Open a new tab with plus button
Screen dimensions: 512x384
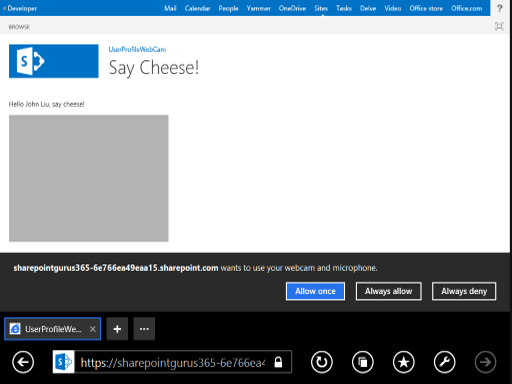point(117,329)
